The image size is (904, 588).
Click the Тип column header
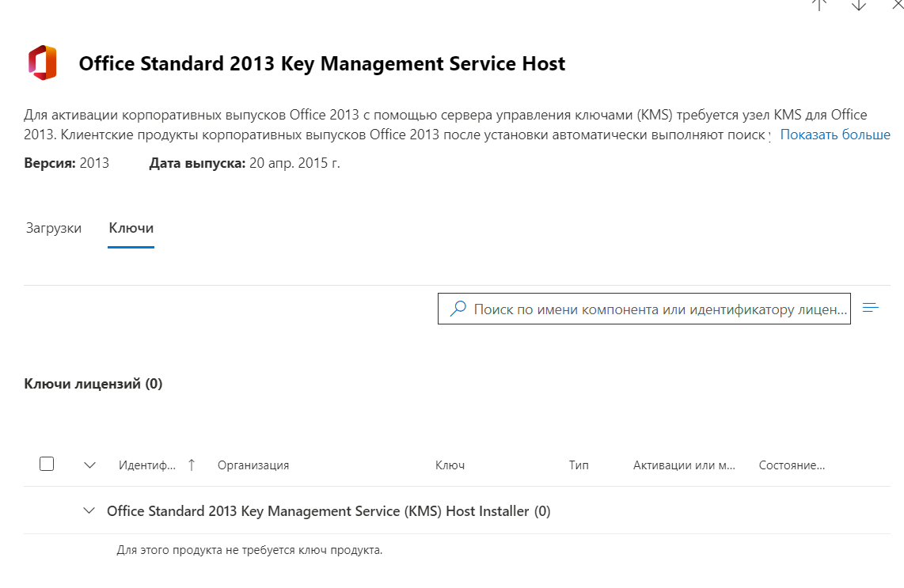tap(579, 465)
